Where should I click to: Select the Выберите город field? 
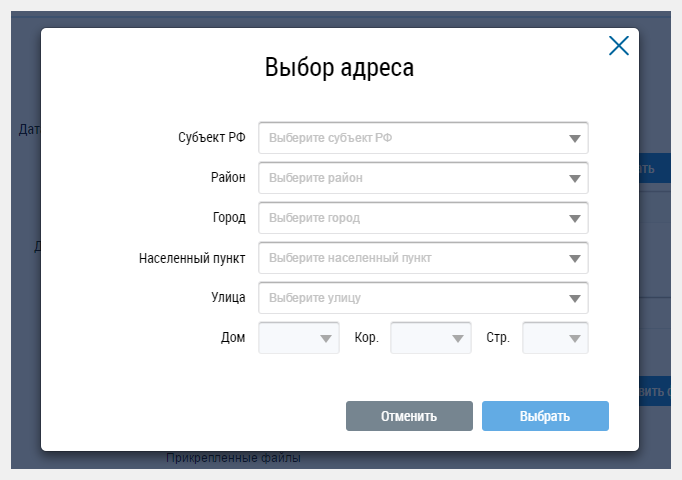[423, 218]
